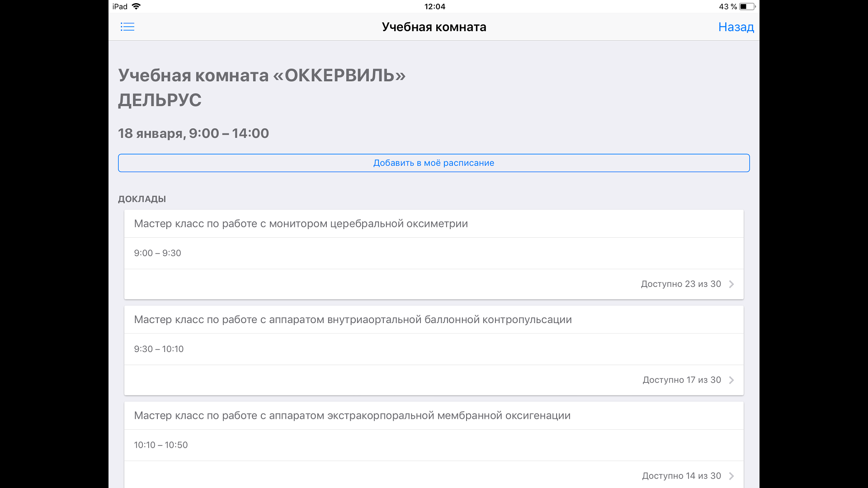This screenshot has width=868, height=488.
Task: Open the баллонной контропульсации master class
Action: click(x=353, y=319)
